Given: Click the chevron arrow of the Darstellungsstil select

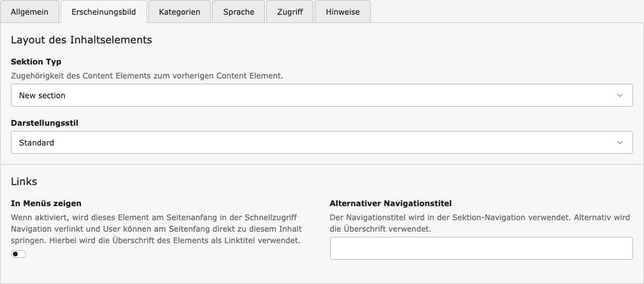Looking at the screenshot, I should [619, 142].
